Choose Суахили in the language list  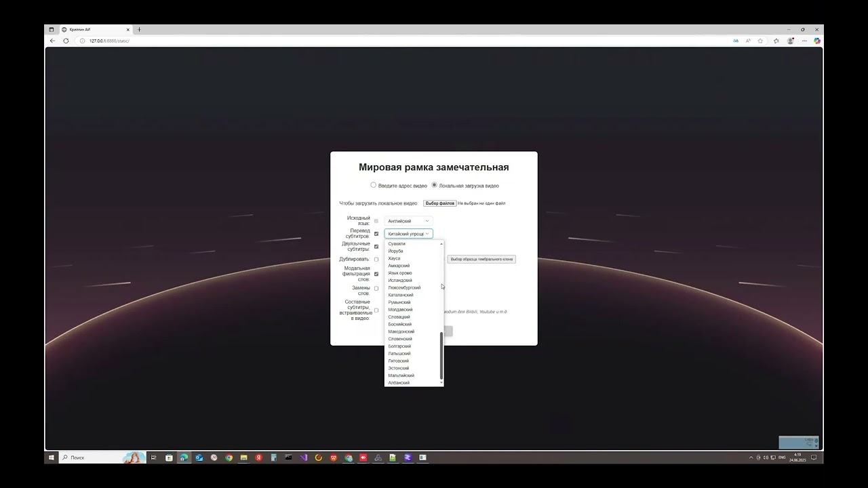(412, 244)
